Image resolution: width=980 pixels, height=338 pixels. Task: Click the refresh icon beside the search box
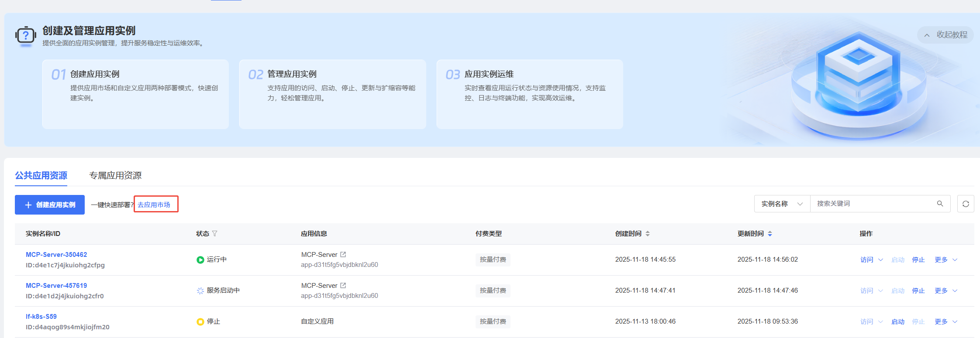pyautogui.click(x=966, y=204)
